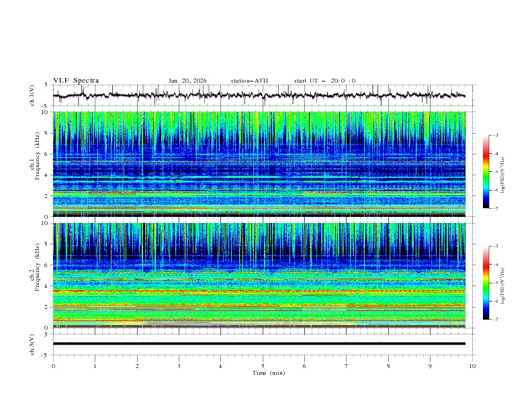The height and width of the screenshot is (411, 532).
Task: Select the date text "Jan. 20, 2026"
Action: click(187, 81)
